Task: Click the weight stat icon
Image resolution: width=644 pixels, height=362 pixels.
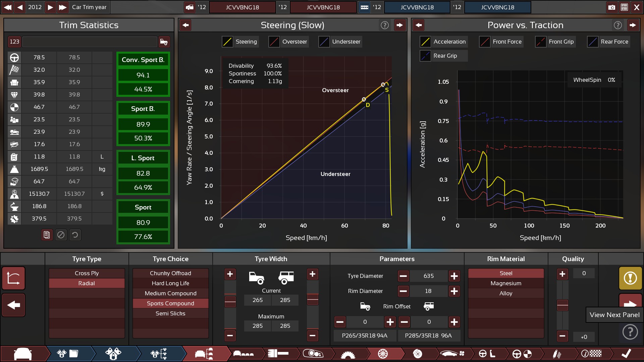Action: (14, 169)
